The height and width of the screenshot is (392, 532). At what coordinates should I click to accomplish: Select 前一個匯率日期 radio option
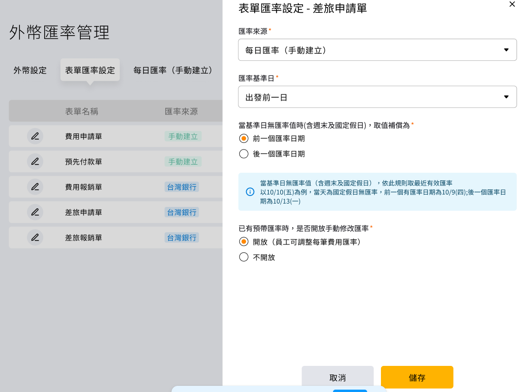coord(244,139)
